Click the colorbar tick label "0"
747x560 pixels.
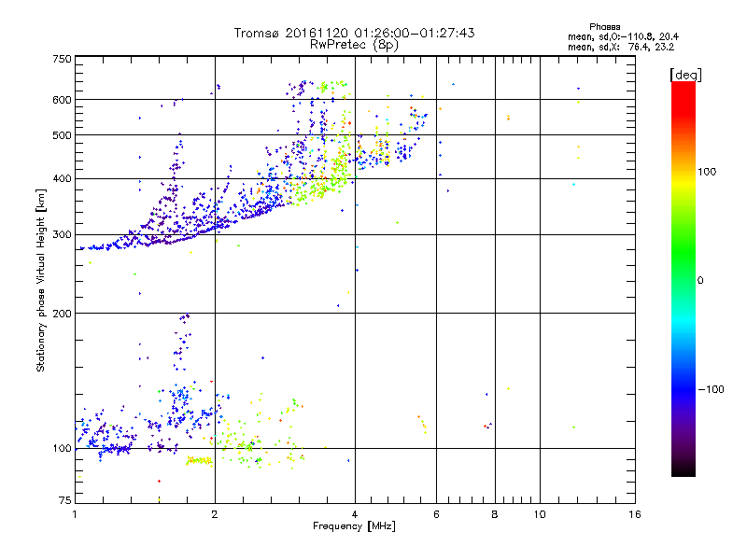[x=700, y=281]
